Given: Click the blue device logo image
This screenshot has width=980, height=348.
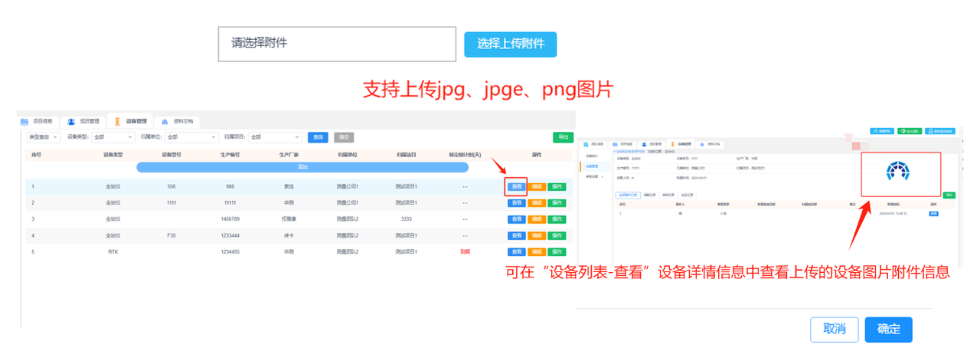Looking at the screenshot, I should click(x=897, y=172).
